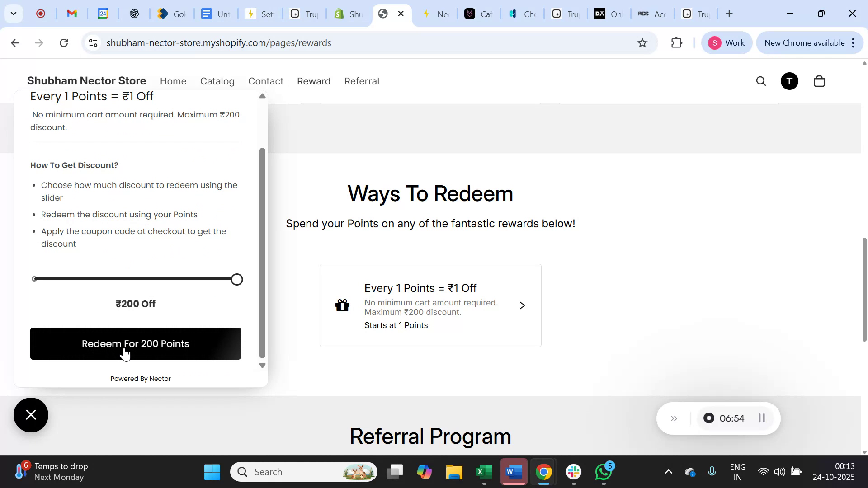The height and width of the screenshot is (488, 868).
Task: Launch Slack from the taskbar
Action: (x=573, y=471)
